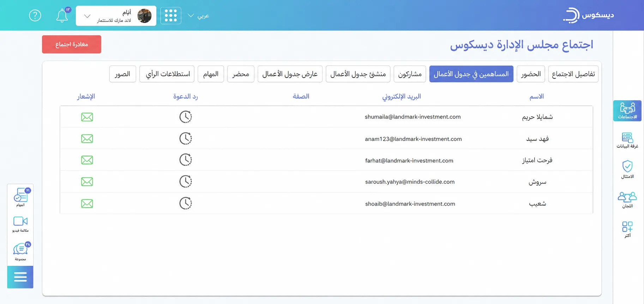Click pending clock icon for سروش

pos(186,181)
